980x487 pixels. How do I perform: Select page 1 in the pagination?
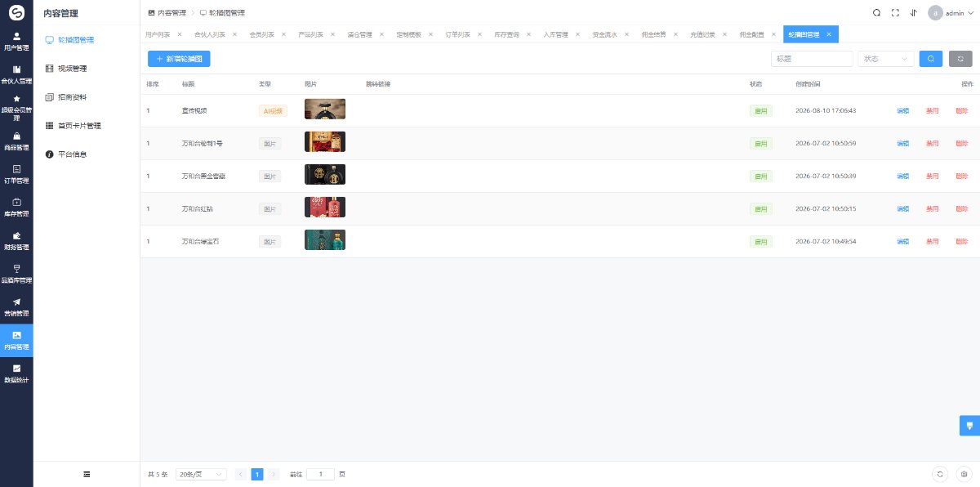tap(257, 474)
